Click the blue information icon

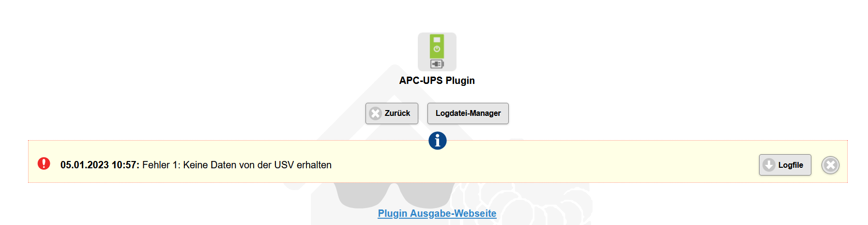[437, 141]
